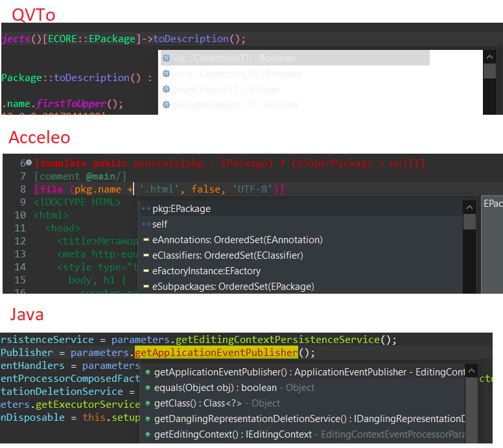Pick 'eSubpackages: OrderedSet(EPackage)' proposal
The image size is (503, 448).
[301, 287]
